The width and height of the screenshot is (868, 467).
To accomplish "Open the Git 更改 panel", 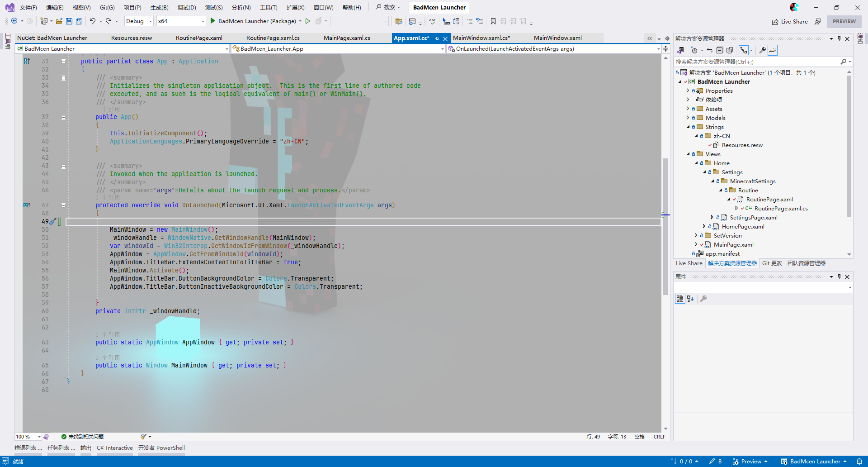I will (772, 263).
